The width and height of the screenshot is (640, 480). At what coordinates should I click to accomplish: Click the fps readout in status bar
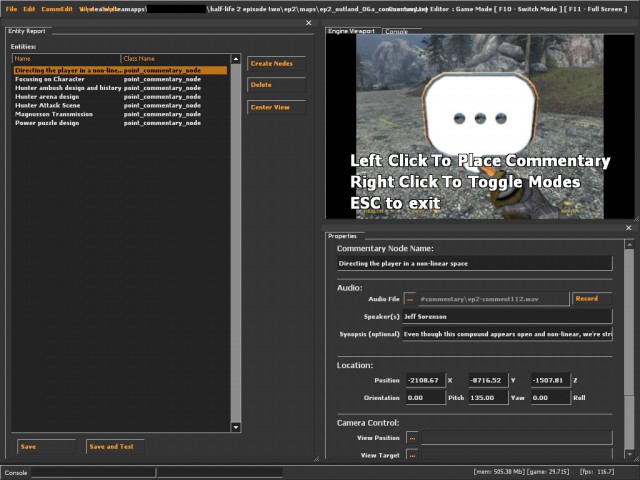[x=597, y=472]
